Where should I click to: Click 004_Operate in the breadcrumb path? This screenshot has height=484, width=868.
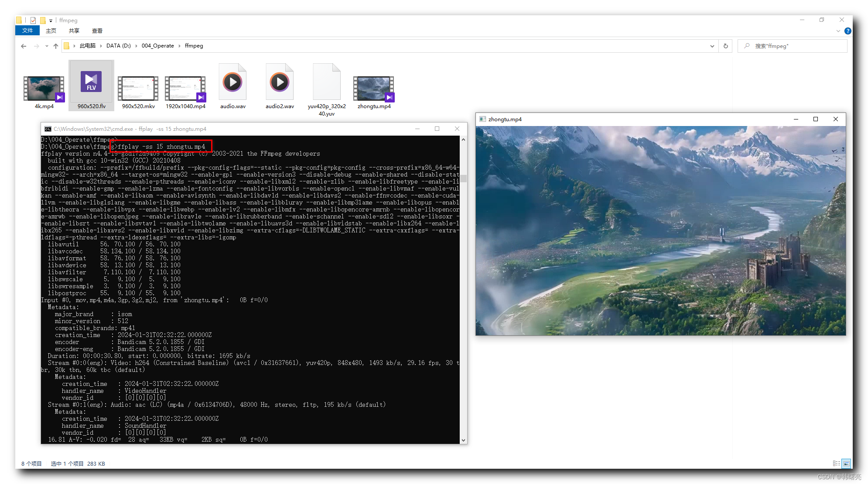pyautogui.click(x=157, y=46)
